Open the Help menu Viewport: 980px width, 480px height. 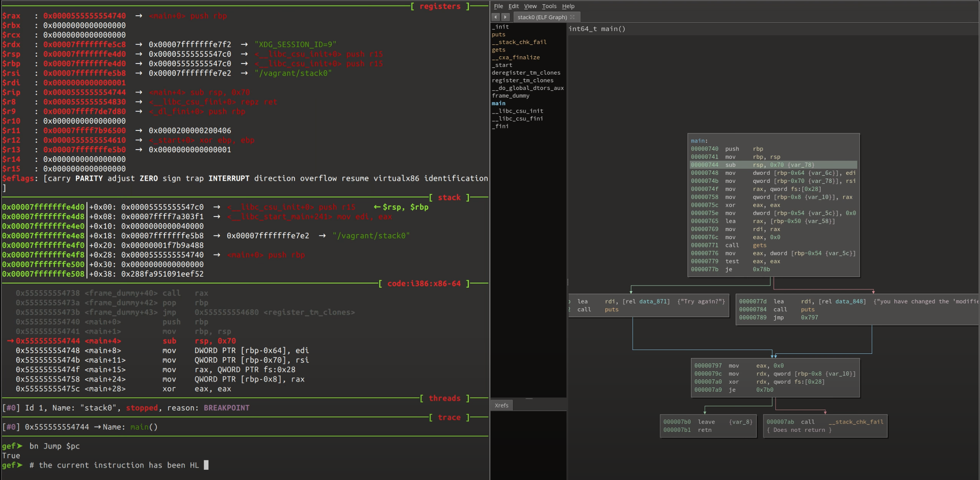[568, 6]
